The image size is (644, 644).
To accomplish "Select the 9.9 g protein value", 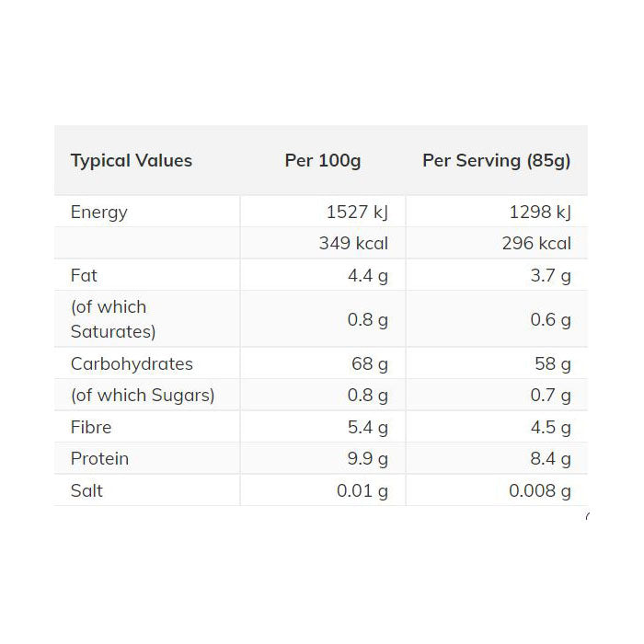I will [x=368, y=459].
